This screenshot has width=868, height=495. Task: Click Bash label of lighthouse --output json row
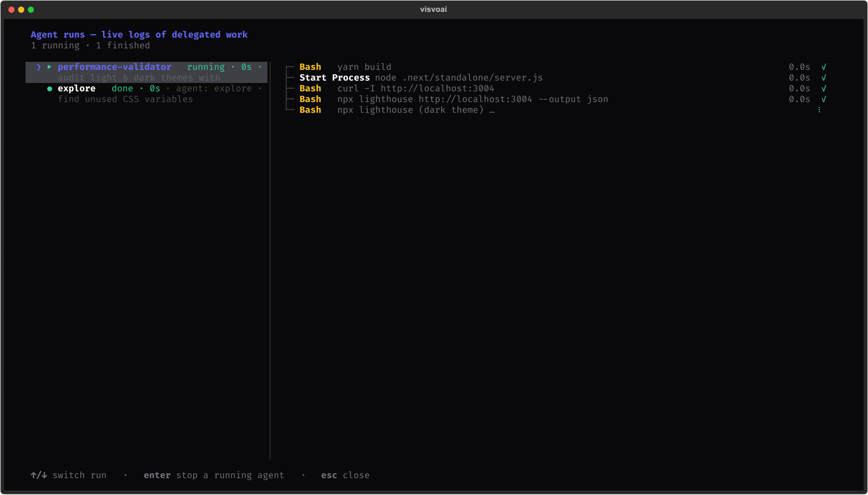pyautogui.click(x=310, y=99)
